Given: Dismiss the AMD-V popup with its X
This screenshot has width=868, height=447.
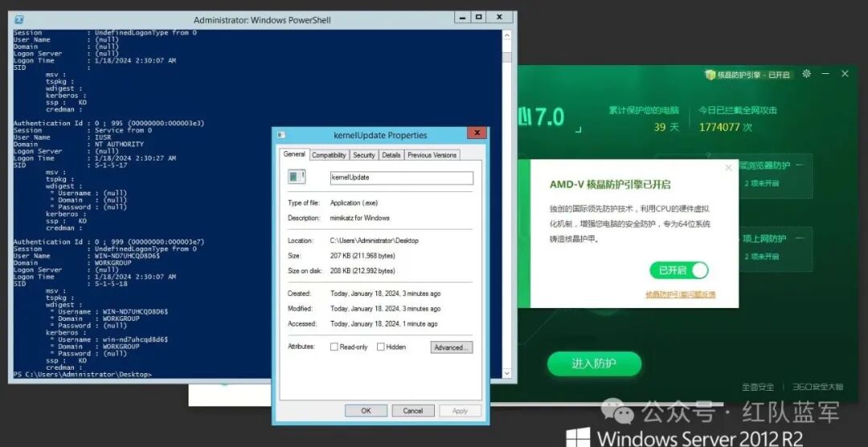Looking at the screenshot, I should [x=728, y=168].
